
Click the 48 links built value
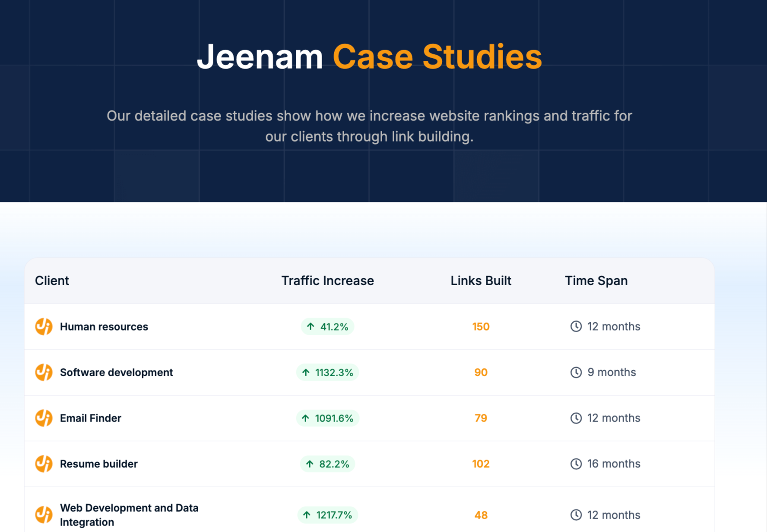[481, 515]
